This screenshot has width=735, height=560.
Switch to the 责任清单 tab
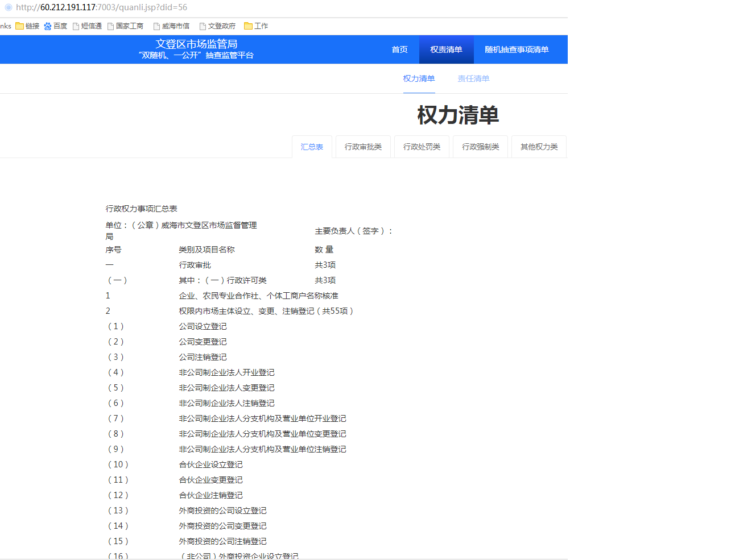tap(473, 78)
